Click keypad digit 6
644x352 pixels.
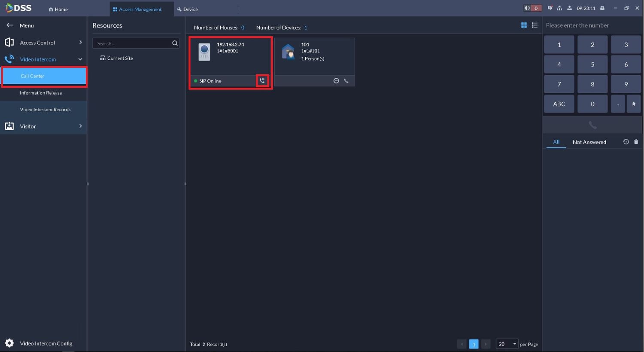tap(626, 64)
